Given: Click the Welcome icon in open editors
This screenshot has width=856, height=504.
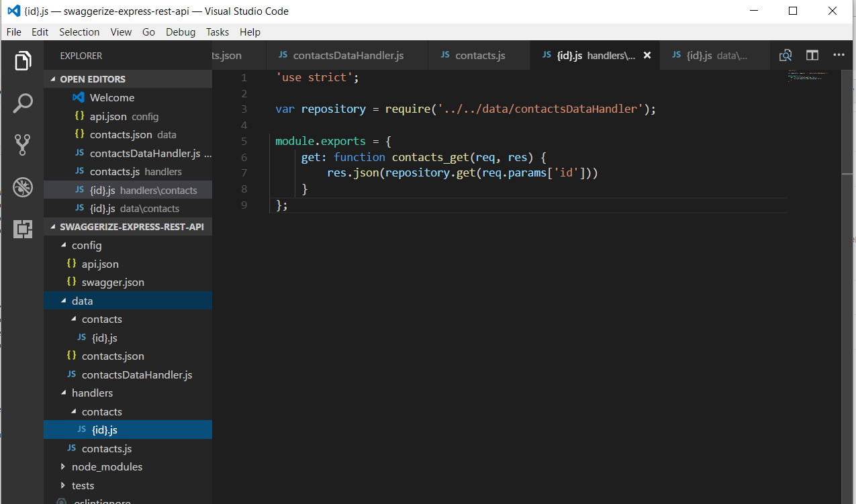Looking at the screenshot, I should pyautogui.click(x=79, y=97).
